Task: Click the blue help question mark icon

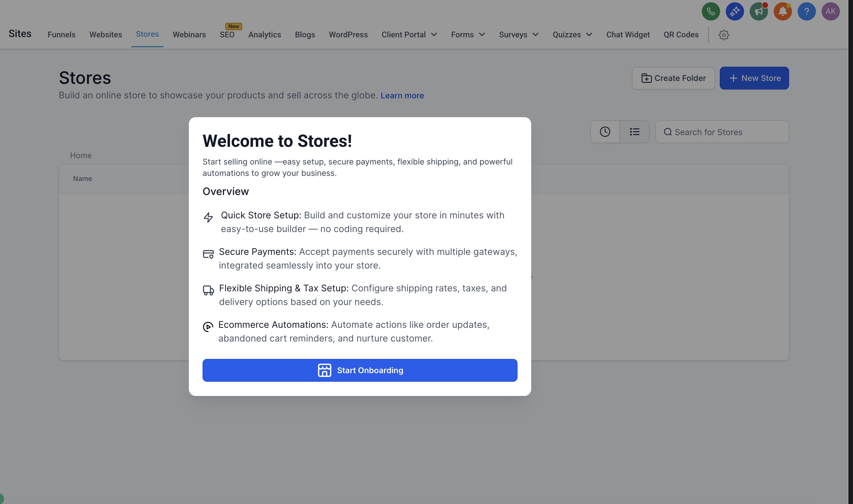Action: (806, 12)
